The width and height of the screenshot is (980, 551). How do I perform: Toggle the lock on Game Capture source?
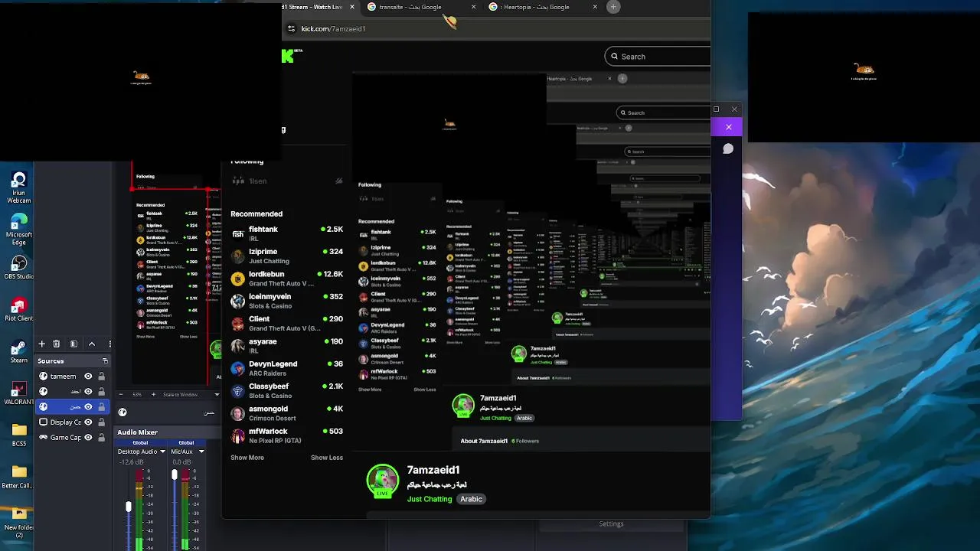click(101, 438)
